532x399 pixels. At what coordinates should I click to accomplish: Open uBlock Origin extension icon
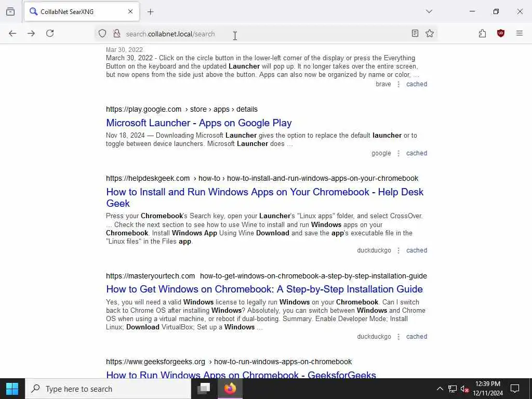coord(501,33)
